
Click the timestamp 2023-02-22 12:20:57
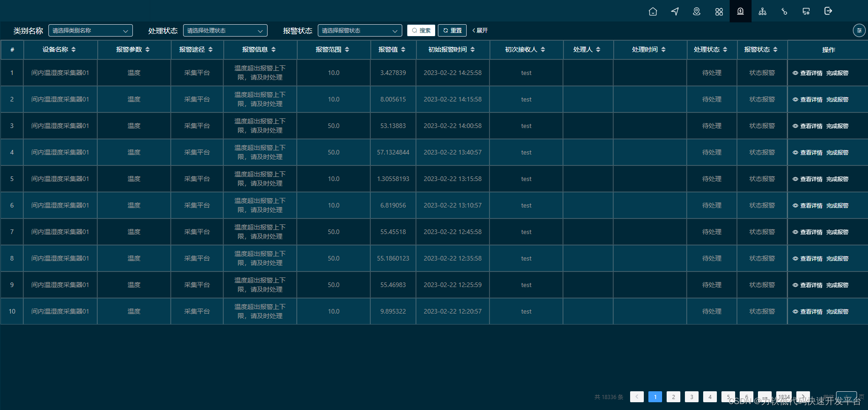(452, 311)
